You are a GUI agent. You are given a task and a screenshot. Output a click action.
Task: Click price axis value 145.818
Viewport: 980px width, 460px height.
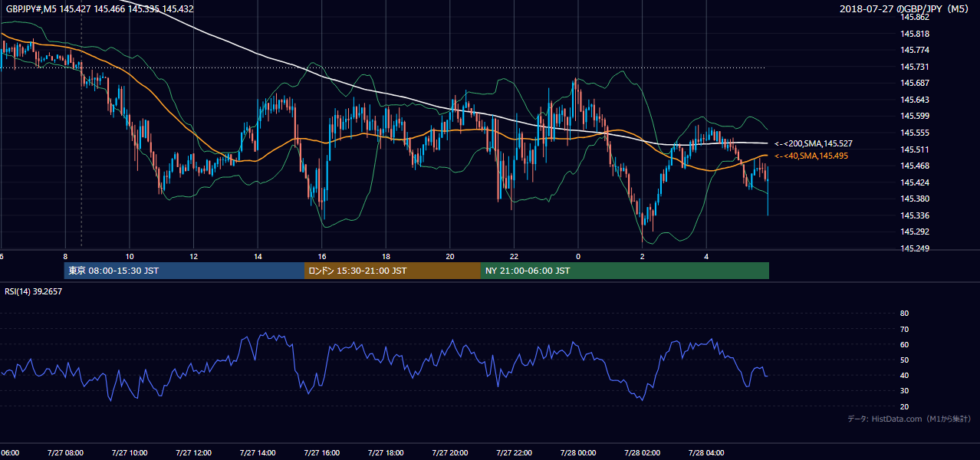(x=914, y=34)
